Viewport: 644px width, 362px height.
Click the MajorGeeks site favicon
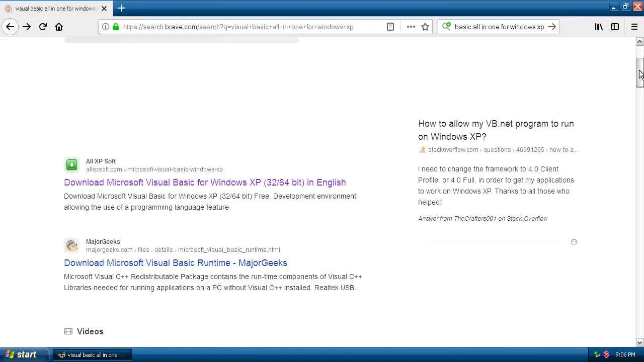tap(72, 245)
